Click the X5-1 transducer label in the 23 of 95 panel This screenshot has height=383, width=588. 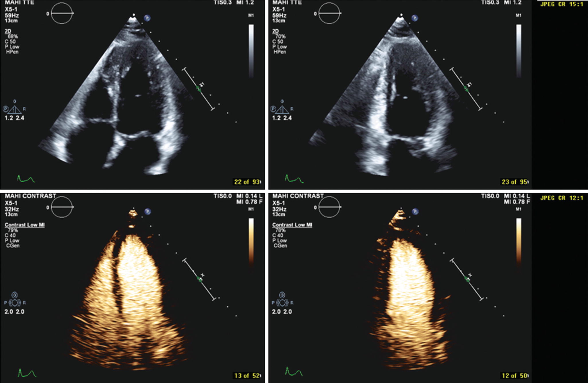click(278, 9)
